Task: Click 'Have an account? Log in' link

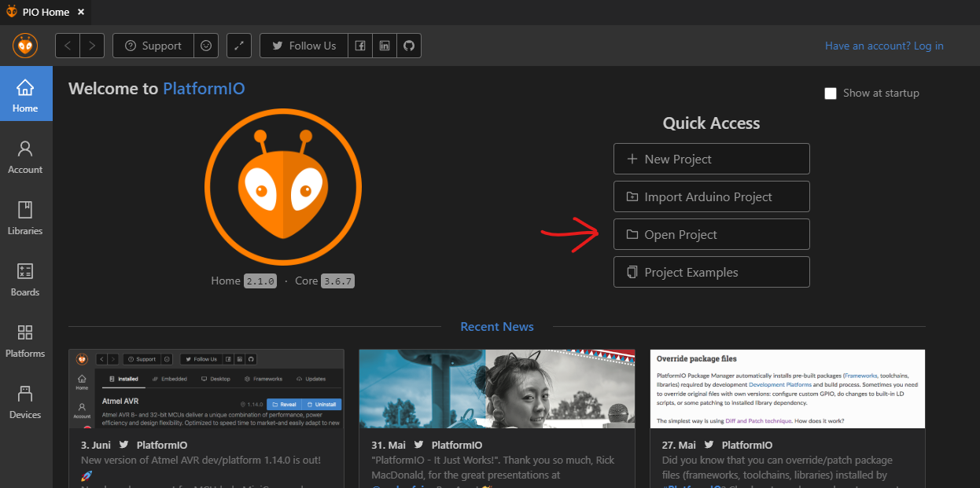Action: point(884,46)
